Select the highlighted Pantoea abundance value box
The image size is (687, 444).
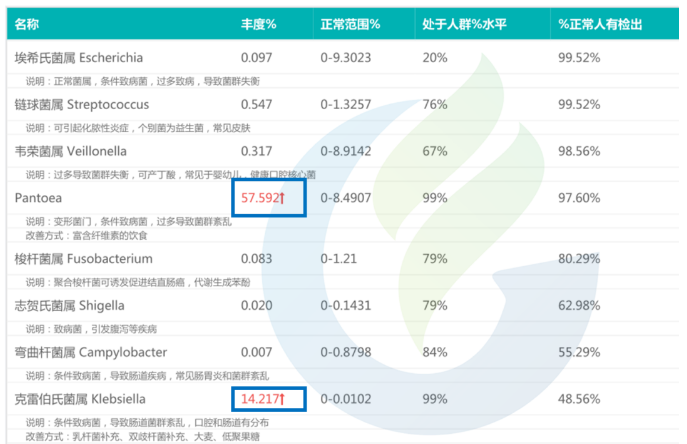(x=268, y=198)
